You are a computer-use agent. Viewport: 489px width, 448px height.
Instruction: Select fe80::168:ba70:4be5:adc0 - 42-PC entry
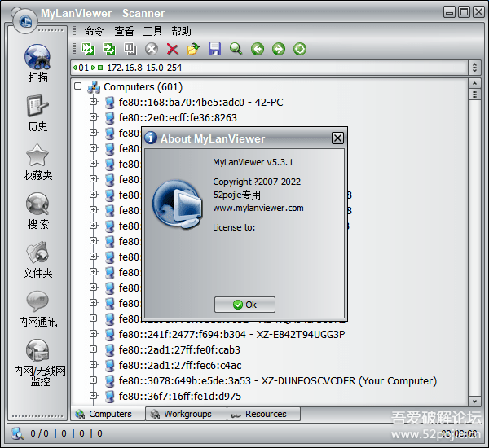point(200,103)
